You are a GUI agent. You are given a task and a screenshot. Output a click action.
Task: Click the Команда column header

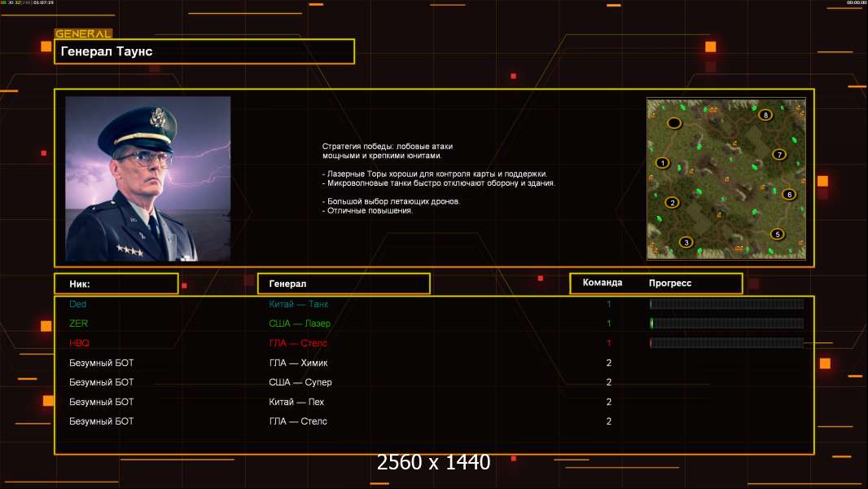(603, 283)
